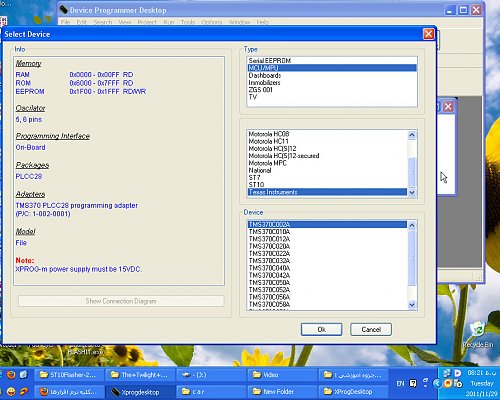
Task: Select device TMS370C002A
Action: pos(328,225)
